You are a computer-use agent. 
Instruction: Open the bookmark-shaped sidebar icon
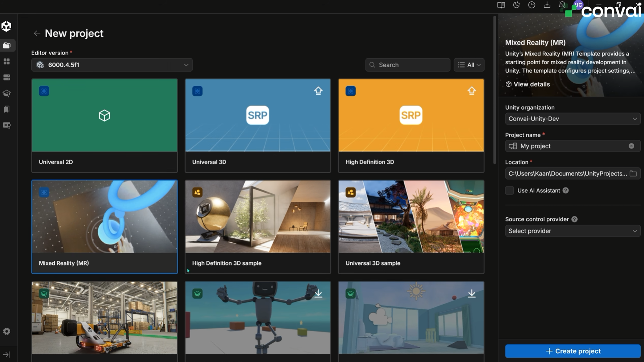pos(7,109)
